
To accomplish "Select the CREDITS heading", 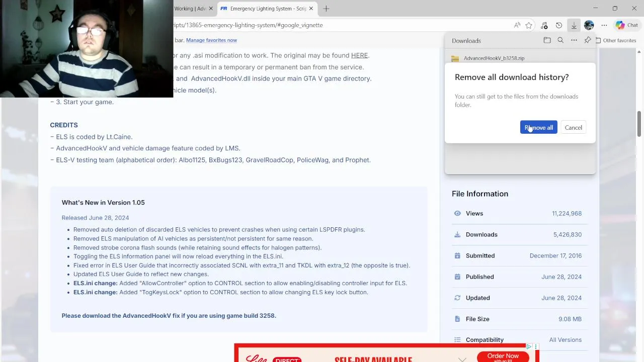I will click(x=64, y=125).
